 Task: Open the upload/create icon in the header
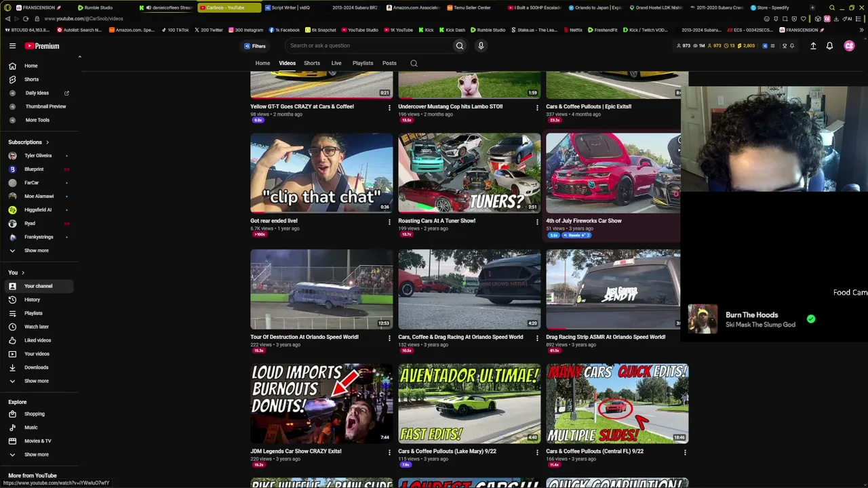point(813,46)
